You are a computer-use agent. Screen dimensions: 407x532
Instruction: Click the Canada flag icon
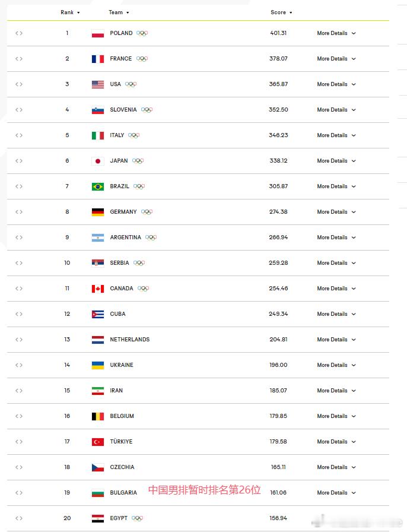98,289
